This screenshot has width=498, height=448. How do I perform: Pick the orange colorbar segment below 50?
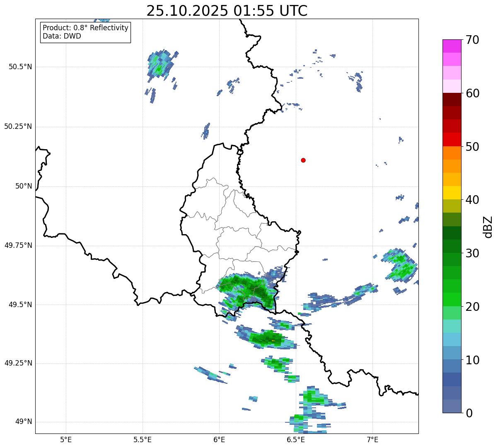(x=452, y=153)
